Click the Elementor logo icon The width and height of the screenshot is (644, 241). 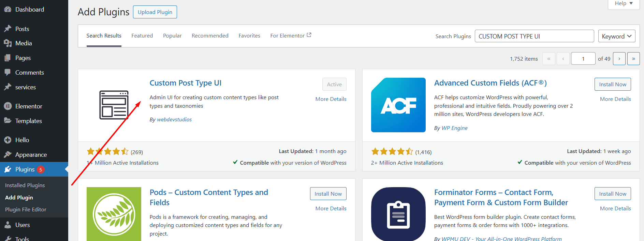[x=8, y=106]
